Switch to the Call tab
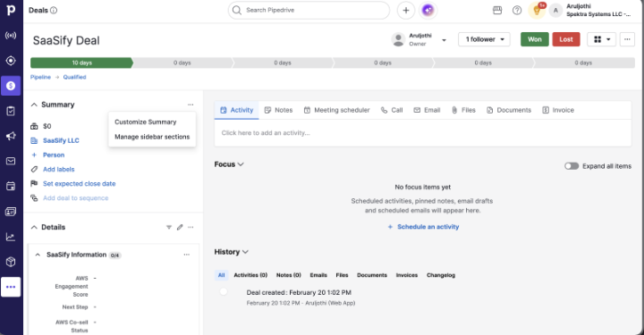 click(392, 110)
